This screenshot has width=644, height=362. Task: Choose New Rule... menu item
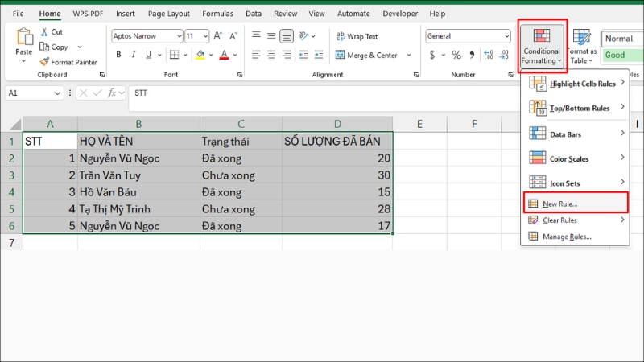[x=576, y=204]
